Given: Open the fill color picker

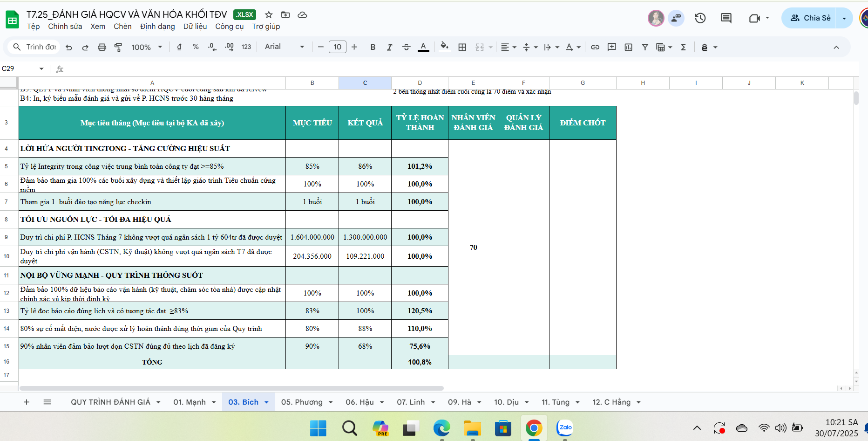Looking at the screenshot, I should pos(444,47).
